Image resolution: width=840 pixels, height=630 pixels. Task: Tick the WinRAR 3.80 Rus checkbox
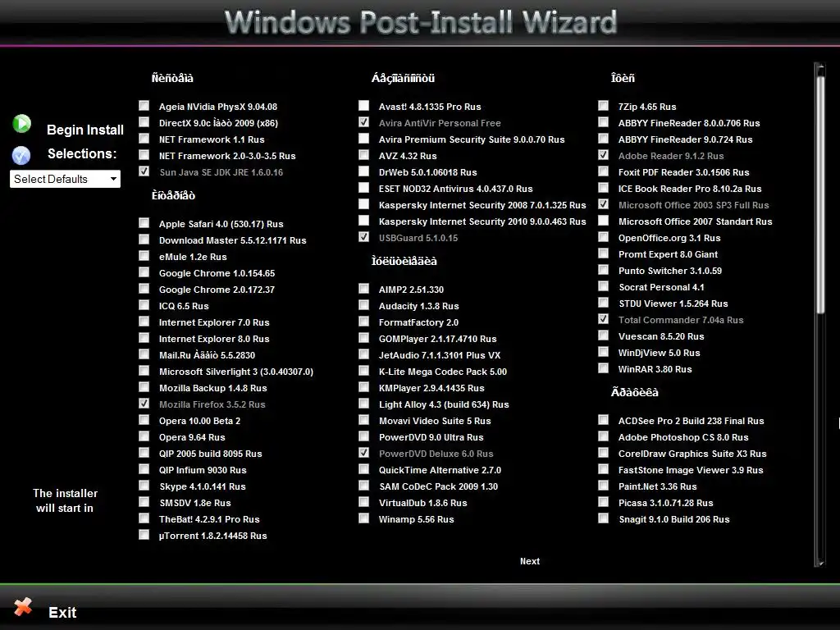[603, 368]
